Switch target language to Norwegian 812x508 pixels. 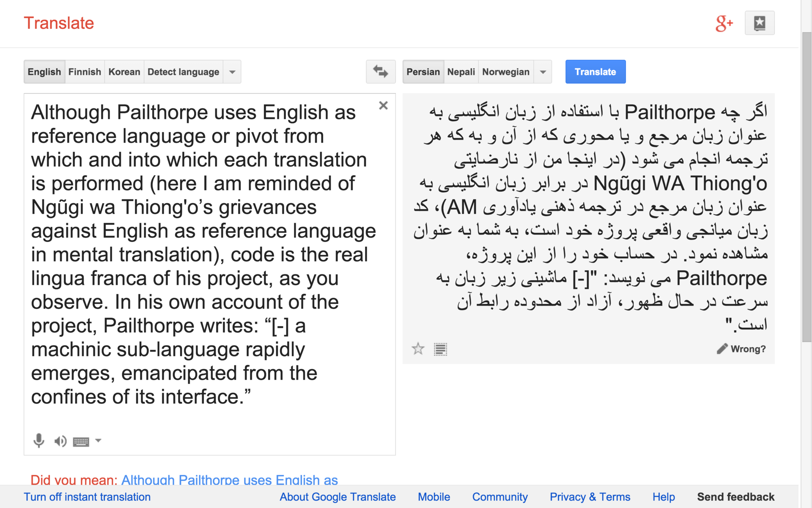coord(505,72)
